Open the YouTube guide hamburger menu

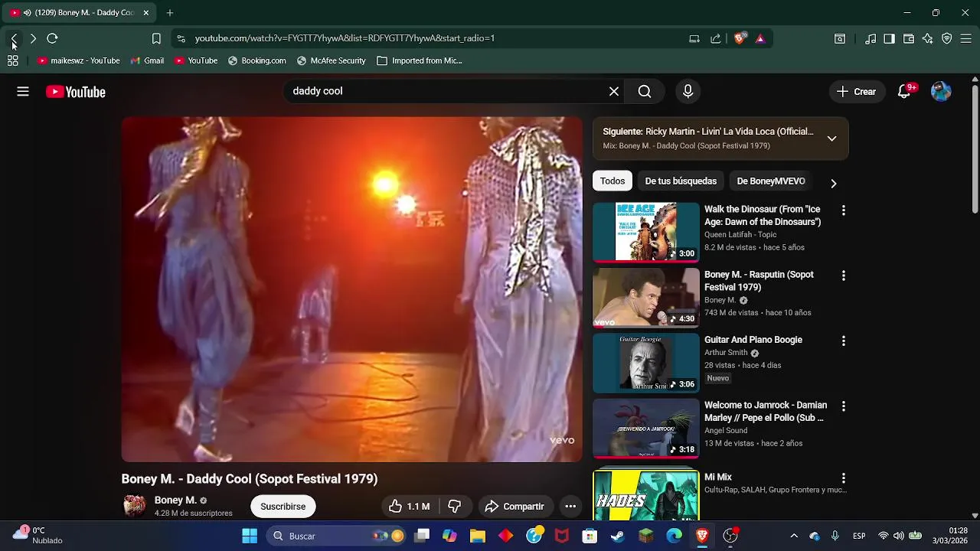pyautogui.click(x=23, y=92)
